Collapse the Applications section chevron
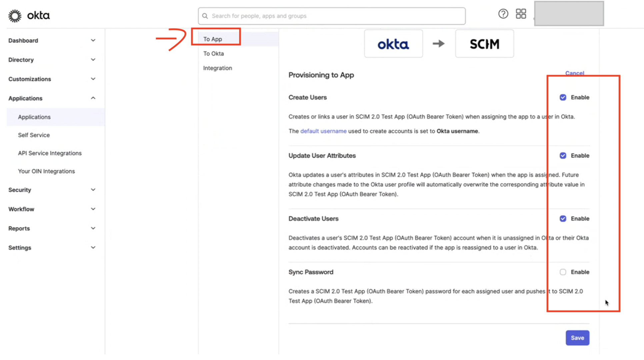Image resolution: width=644 pixels, height=360 pixels. (x=93, y=98)
